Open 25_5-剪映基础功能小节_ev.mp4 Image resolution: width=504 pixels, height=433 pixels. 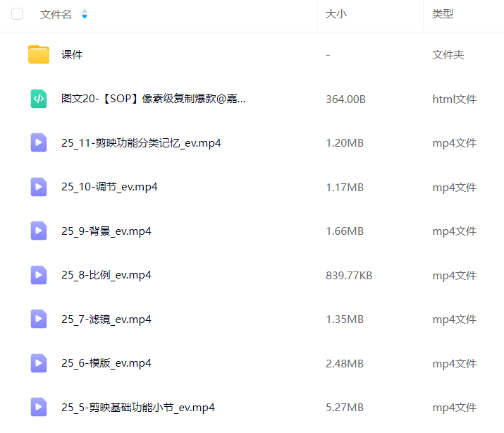click(138, 408)
